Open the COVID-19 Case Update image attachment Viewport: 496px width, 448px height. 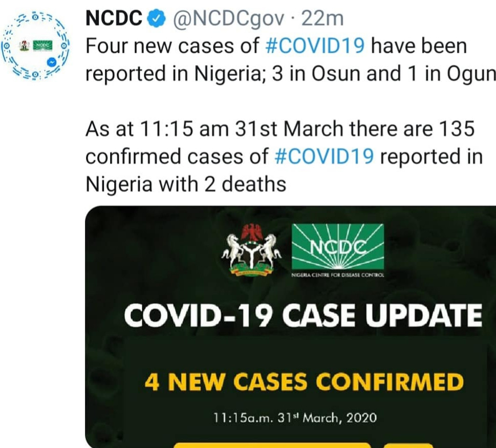[x=290, y=327]
